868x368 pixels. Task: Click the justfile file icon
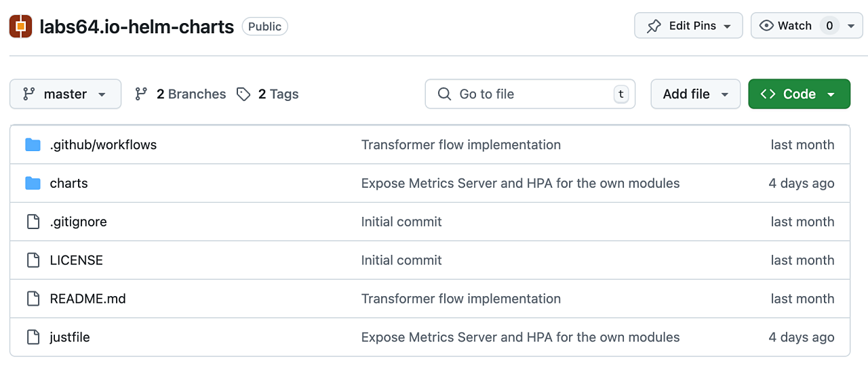33,338
